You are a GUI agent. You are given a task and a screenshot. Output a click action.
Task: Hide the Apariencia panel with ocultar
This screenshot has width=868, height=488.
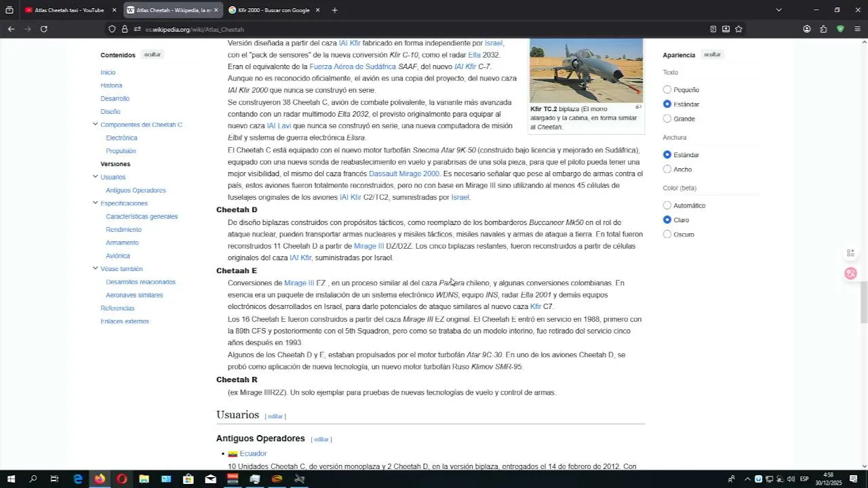click(x=712, y=54)
